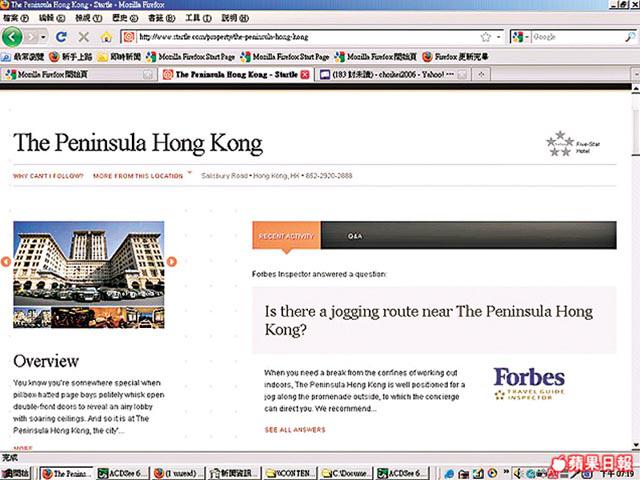This screenshot has width=640, height=480.
Task: Open the history dropdown beside the forward button
Action: pyautogui.click(x=43, y=37)
